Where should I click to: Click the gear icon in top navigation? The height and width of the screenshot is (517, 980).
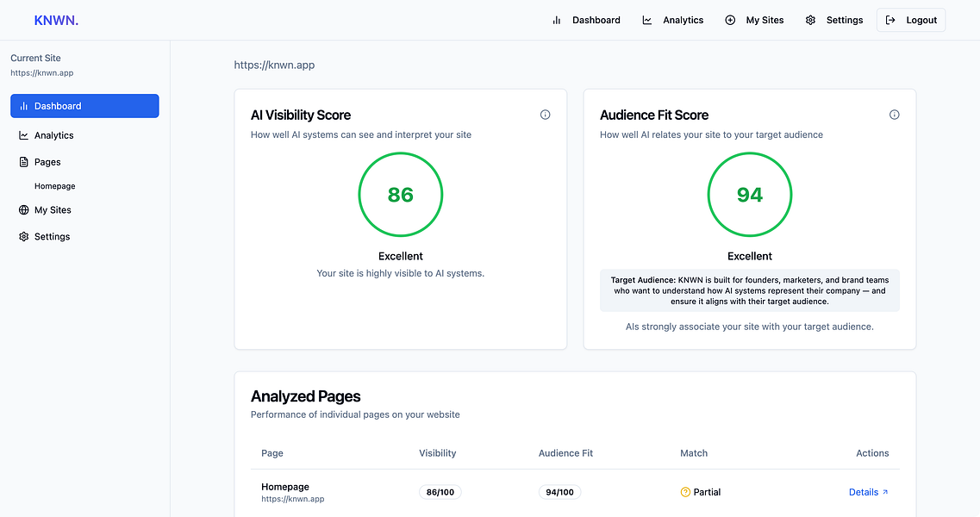pyautogui.click(x=810, y=20)
